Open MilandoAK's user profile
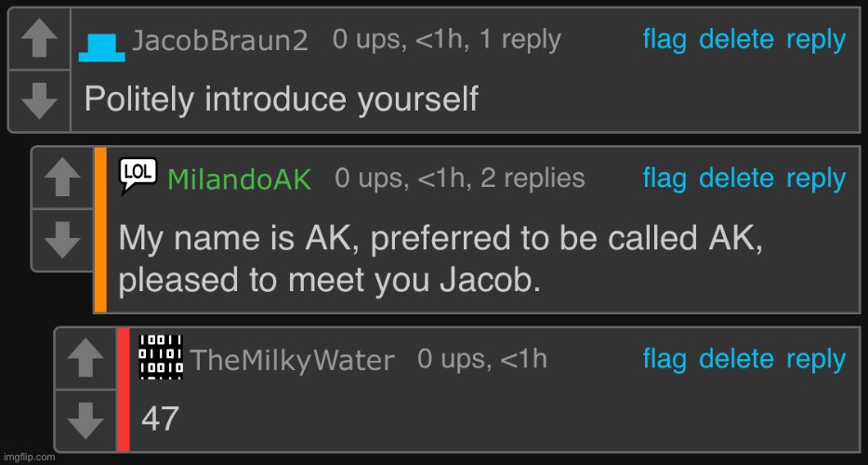 click(239, 179)
